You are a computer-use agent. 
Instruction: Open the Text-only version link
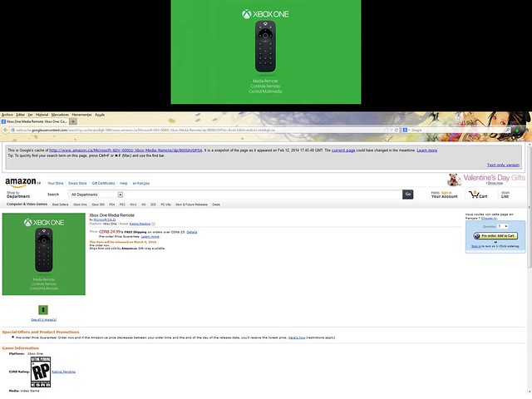tap(504, 165)
